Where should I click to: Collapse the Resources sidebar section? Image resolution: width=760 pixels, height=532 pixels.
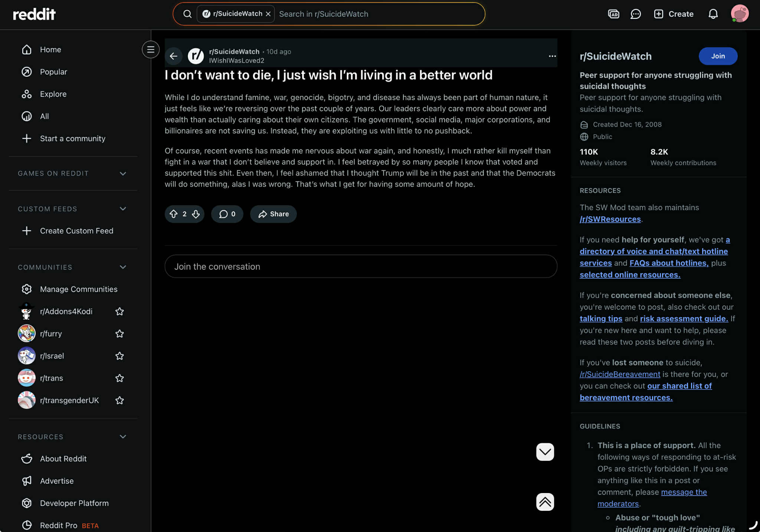[x=123, y=437]
